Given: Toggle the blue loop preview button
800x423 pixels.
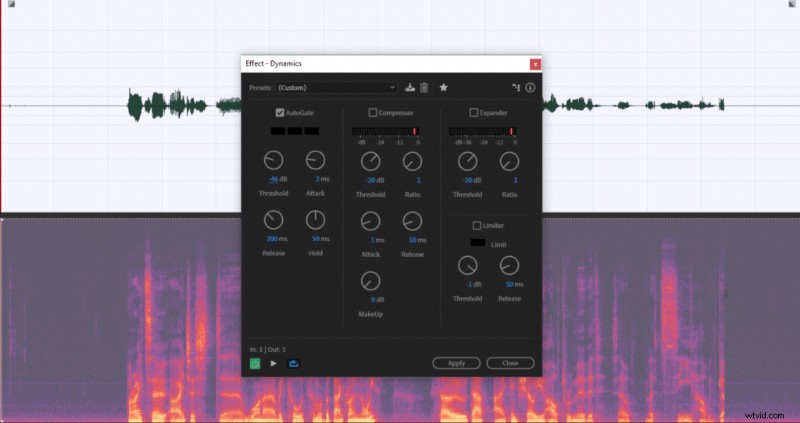Looking at the screenshot, I should click(x=293, y=363).
